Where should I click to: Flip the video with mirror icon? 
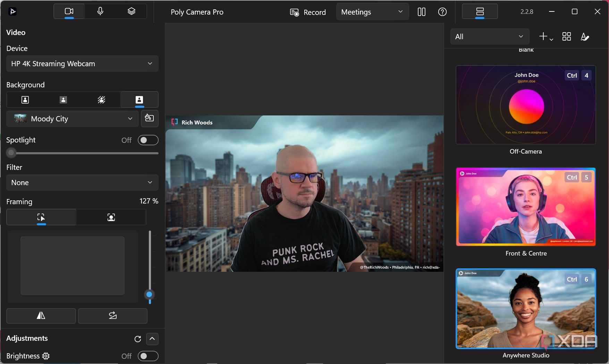pyautogui.click(x=41, y=315)
